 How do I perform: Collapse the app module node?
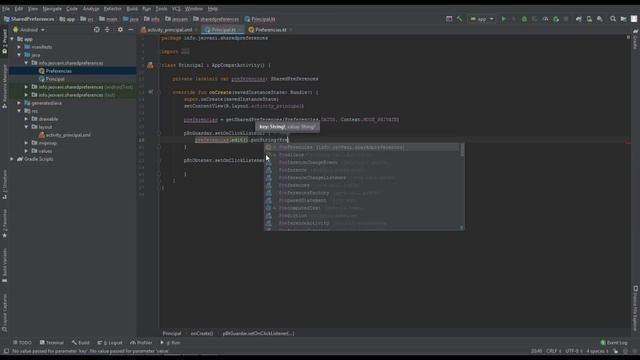click(x=12, y=39)
